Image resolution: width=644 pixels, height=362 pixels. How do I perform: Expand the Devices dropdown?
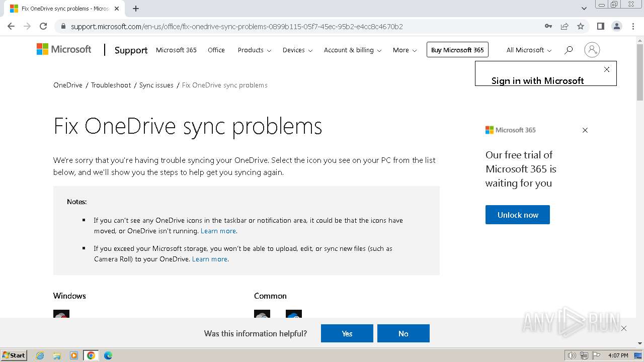[x=297, y=50]
